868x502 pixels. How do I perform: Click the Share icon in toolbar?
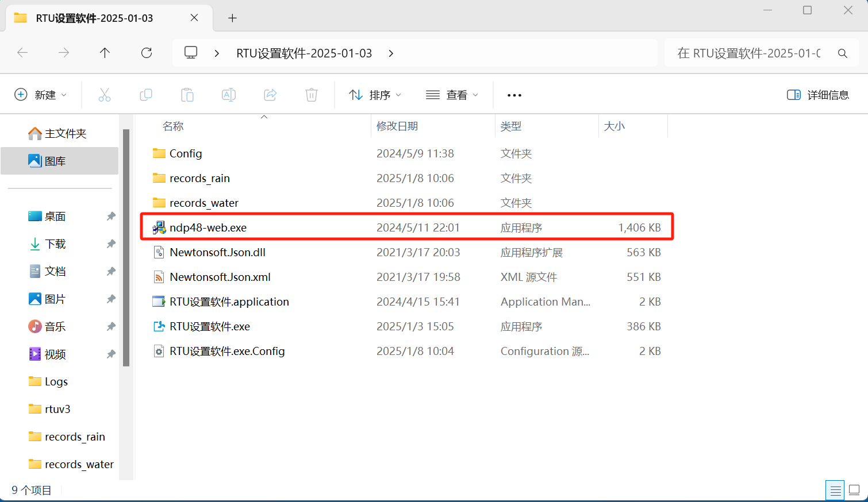[x=270, y=95]
